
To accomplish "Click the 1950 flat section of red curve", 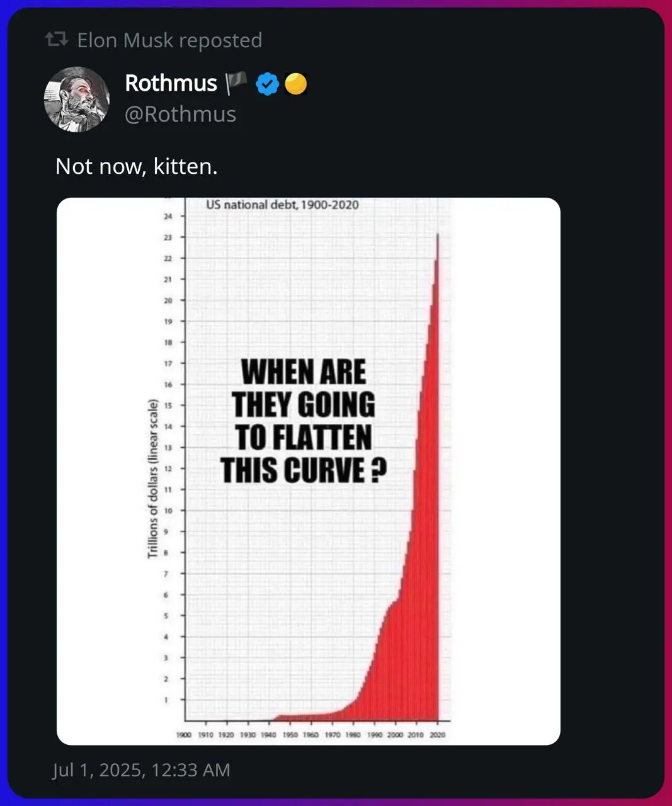I will click(290, 717).
